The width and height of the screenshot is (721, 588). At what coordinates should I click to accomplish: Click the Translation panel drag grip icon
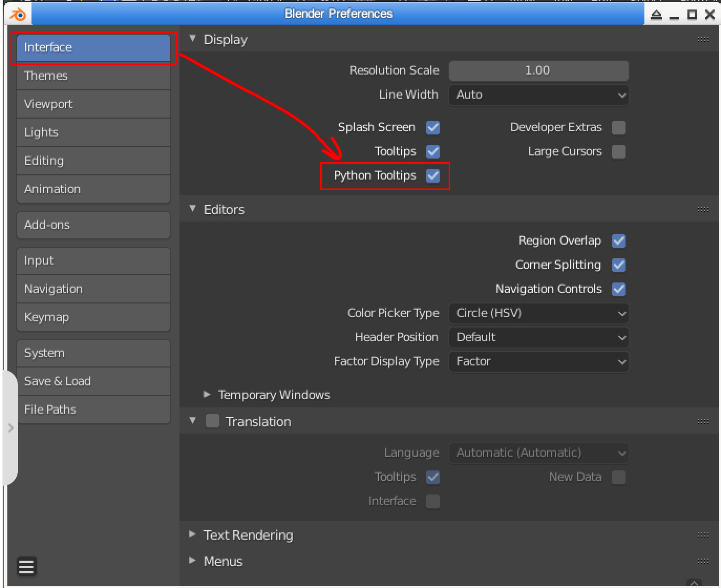coord(703,422)
